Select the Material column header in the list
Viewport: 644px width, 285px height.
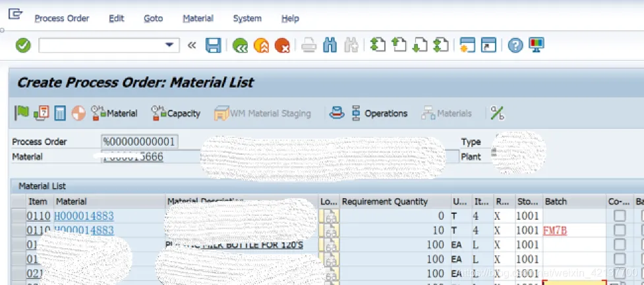pyautogui.click(x=109, y=201)
